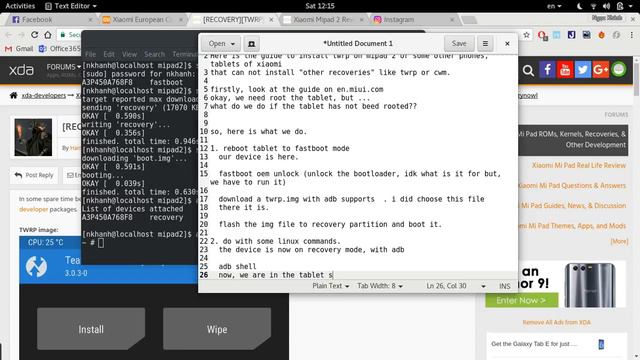Click the night light moon icon
Image resolution: width=640 pixels, height=360 pixels.
point(580,6)
